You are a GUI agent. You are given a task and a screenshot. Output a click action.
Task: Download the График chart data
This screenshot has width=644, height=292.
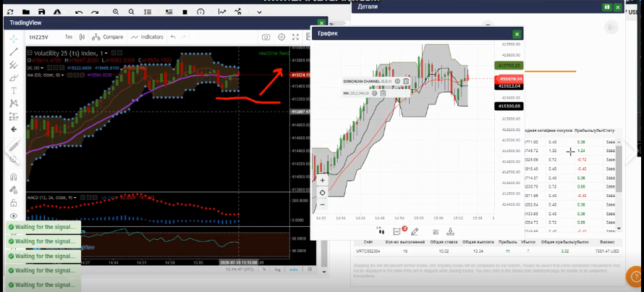(x=450, y=232)
